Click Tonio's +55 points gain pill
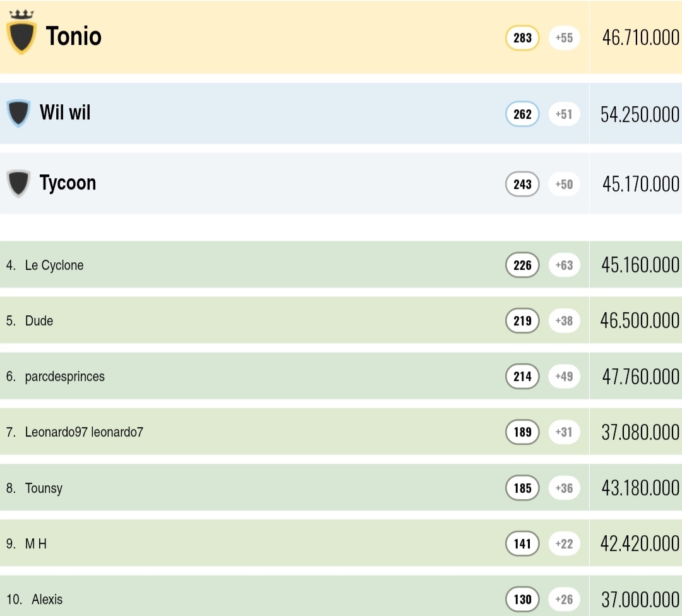The image size is (682, 616). (x=564, y=38)
